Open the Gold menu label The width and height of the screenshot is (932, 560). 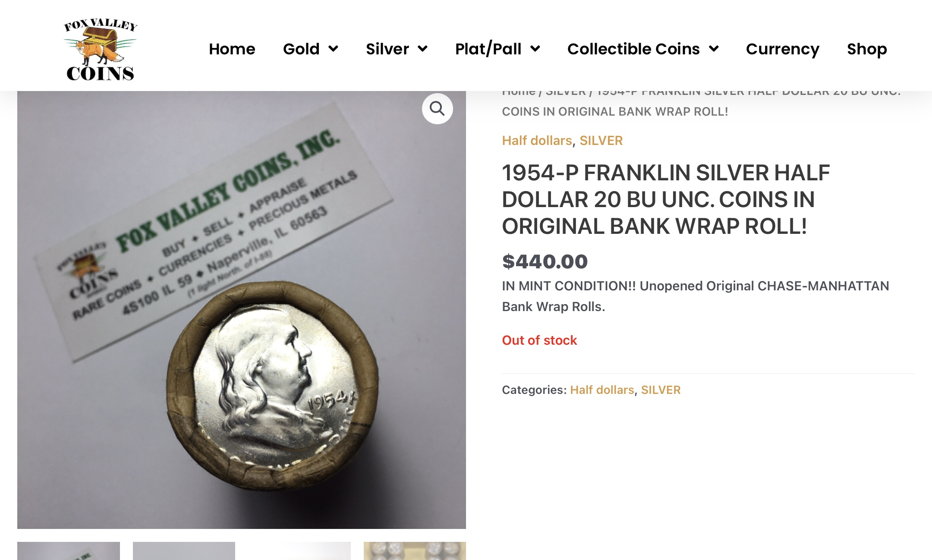[x=301, y=49]
